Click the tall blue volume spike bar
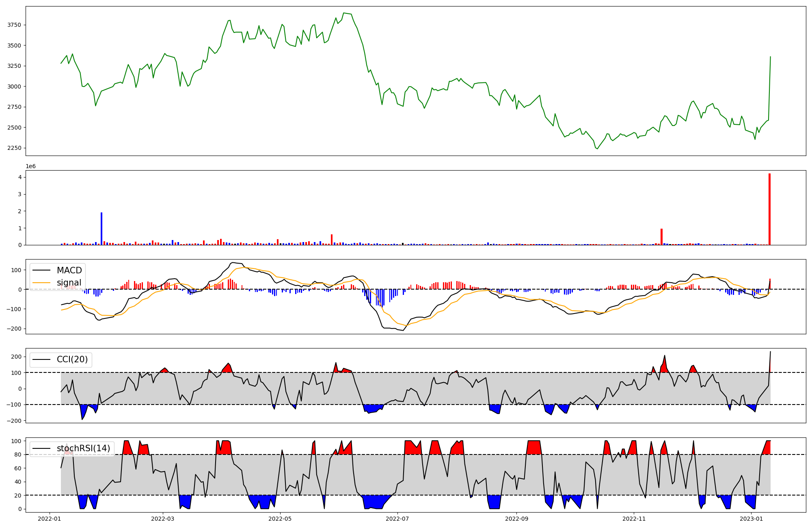Viewport: 812px width, 528px height. click(x=101, y=229)
